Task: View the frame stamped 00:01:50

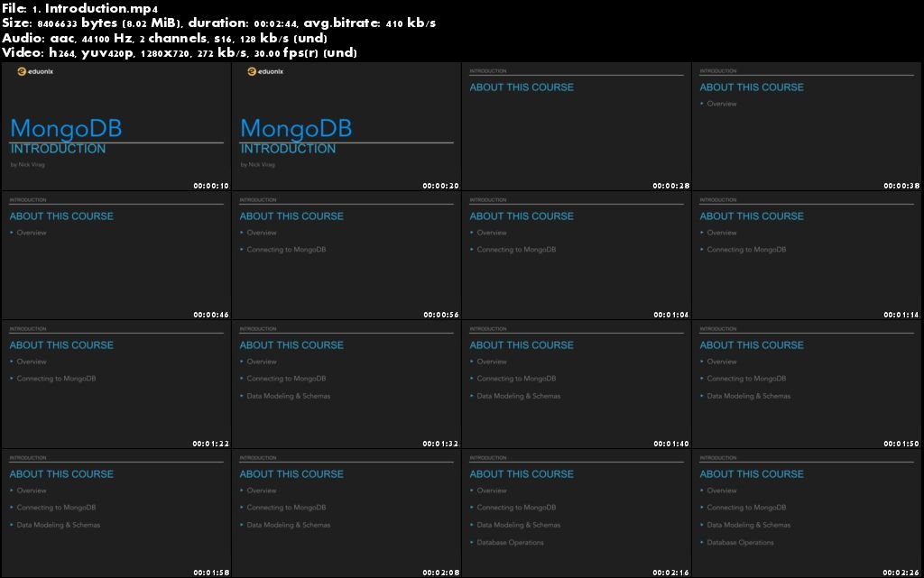Action: [807, 384]
